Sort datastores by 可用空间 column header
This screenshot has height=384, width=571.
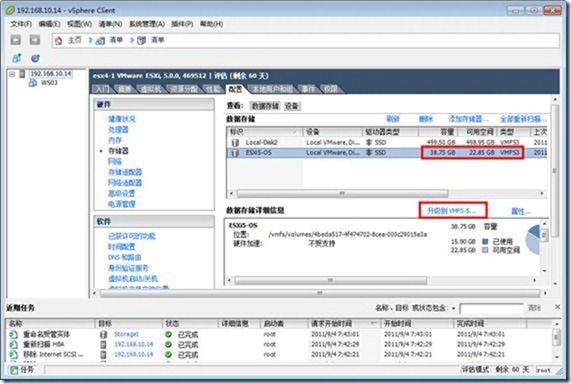477,132
